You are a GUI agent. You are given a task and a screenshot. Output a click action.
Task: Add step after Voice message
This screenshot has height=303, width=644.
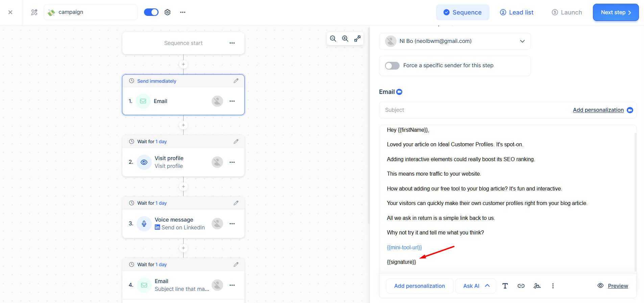pyautogui.click(x=183, y=248)
